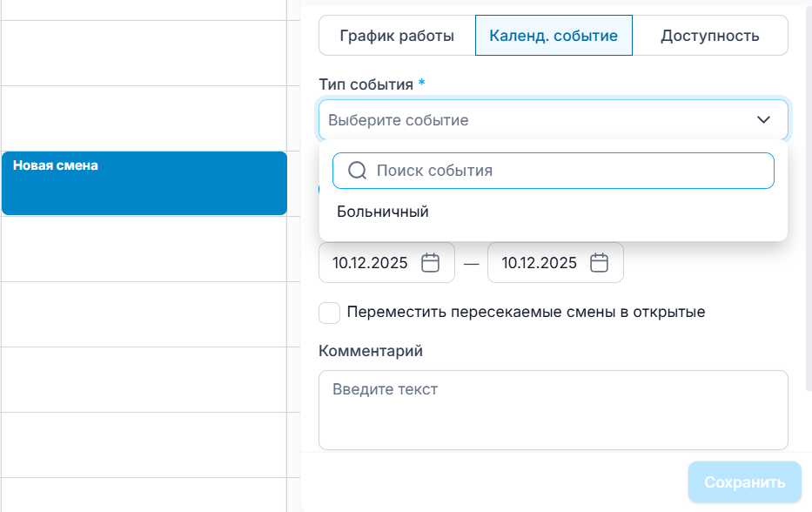
Task: Click the empty calendar cell above 'Новая смена'
Action: 144,118
